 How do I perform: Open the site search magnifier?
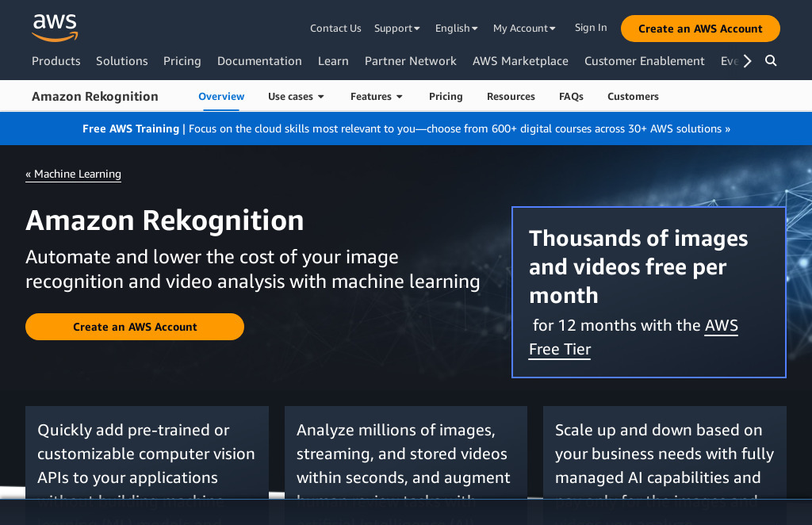click(x=770, y=60)
